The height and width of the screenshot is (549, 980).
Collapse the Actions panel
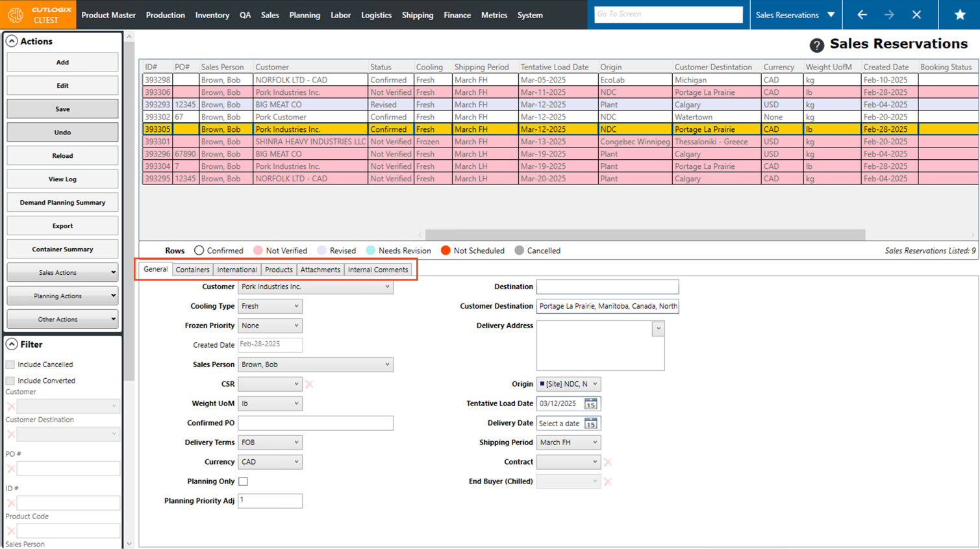coord(12,41)
